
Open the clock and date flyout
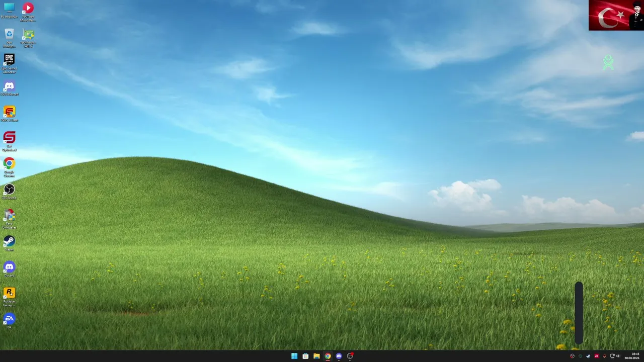coord(633,356)
